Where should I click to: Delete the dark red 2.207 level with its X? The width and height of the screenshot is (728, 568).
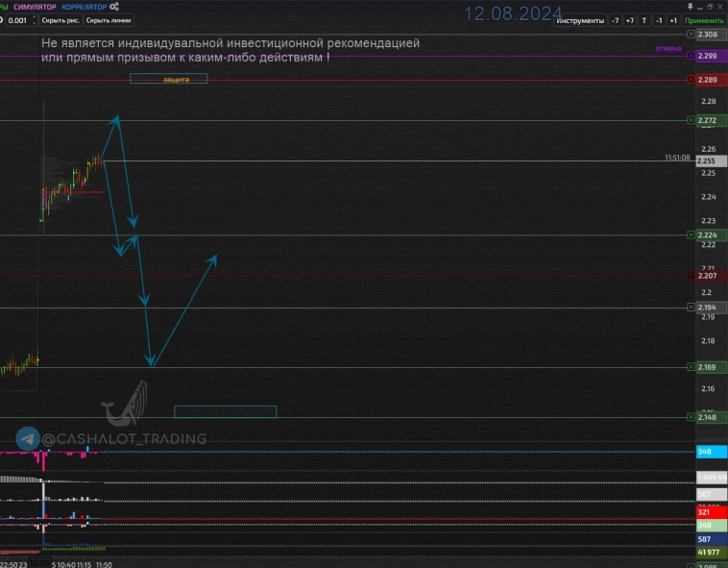coord(691,276)
